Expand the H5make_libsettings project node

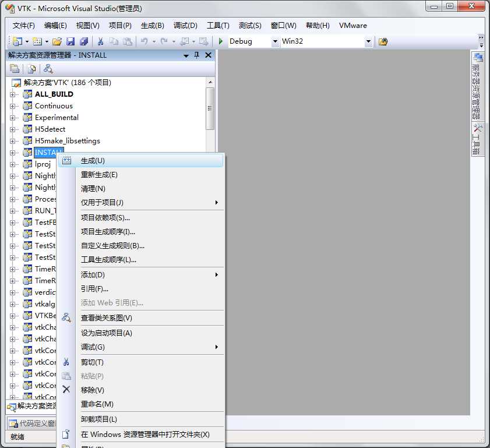[12, 141]
